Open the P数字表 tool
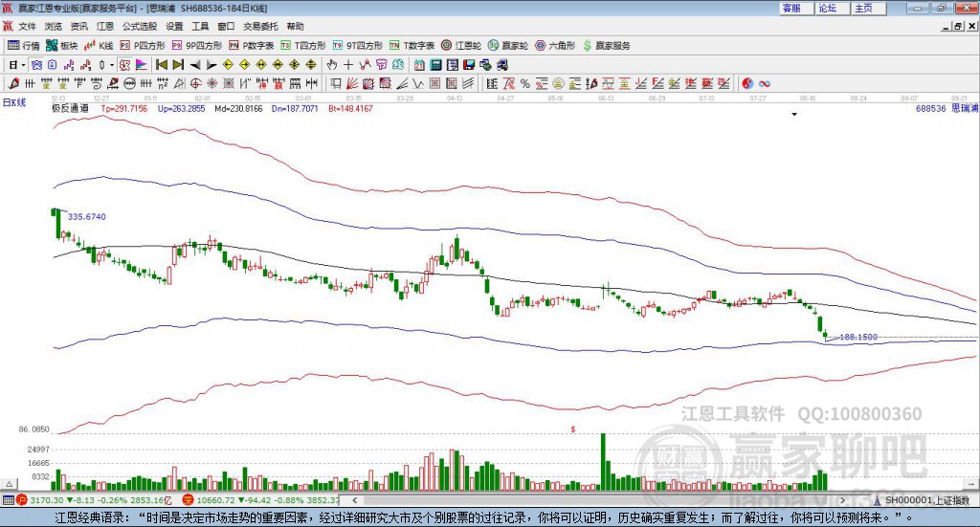This screenshot has height=527, width=980. point(251,46)
